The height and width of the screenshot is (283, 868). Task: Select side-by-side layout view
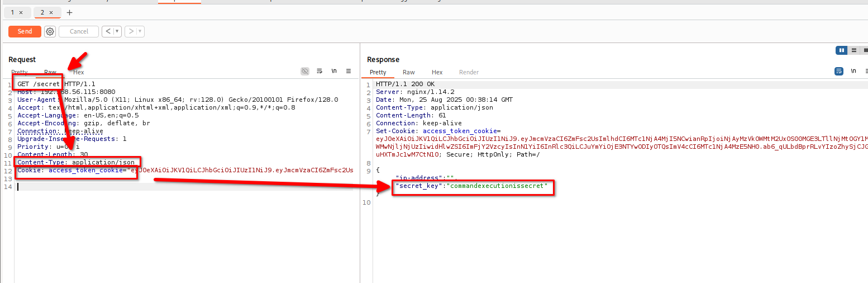[x=841, y=50]
